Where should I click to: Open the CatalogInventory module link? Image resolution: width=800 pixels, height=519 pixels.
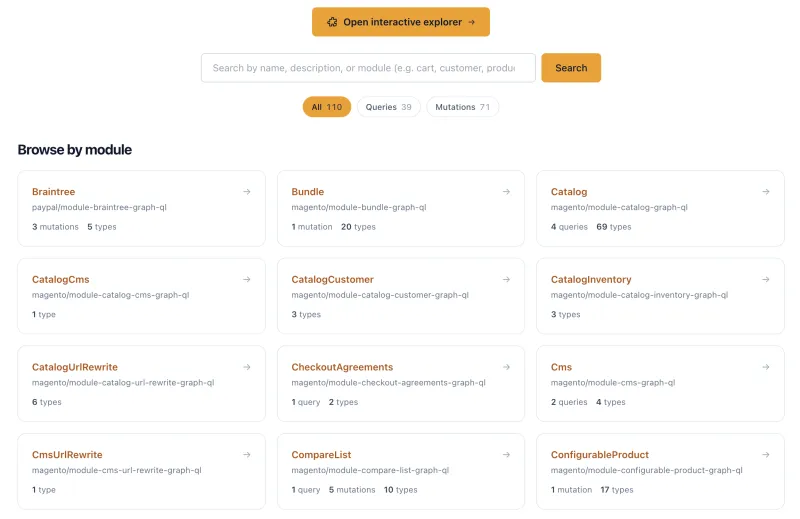(591, 280)
